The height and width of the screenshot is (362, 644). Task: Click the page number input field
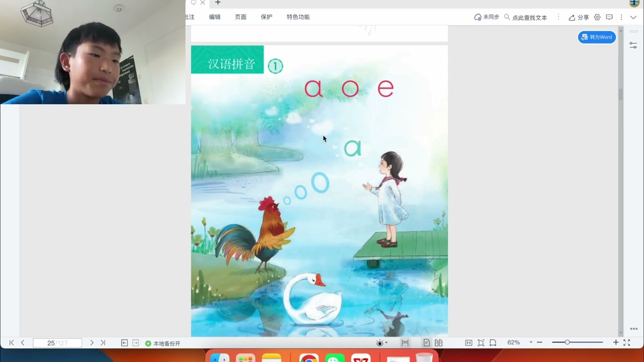coord(57,343)
